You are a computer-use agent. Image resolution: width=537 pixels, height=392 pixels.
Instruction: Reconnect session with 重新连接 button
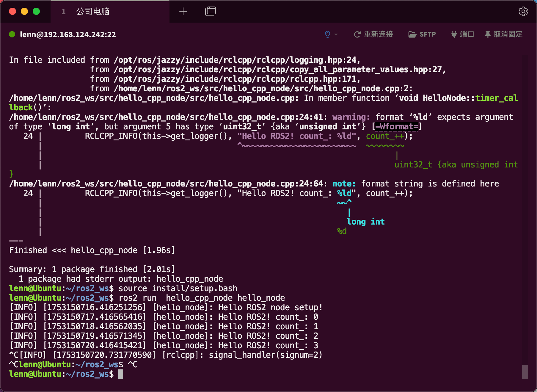(x=373, y=35)
